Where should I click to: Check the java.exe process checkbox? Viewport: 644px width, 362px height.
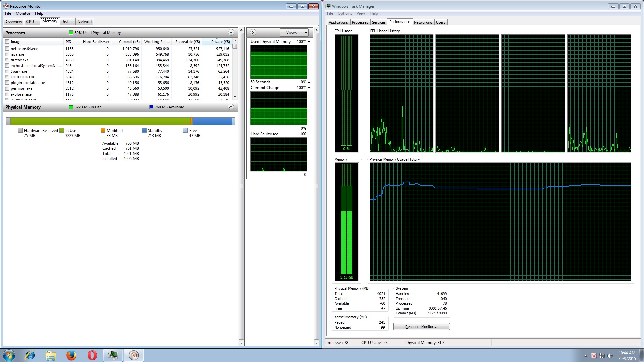pos(7,54)
